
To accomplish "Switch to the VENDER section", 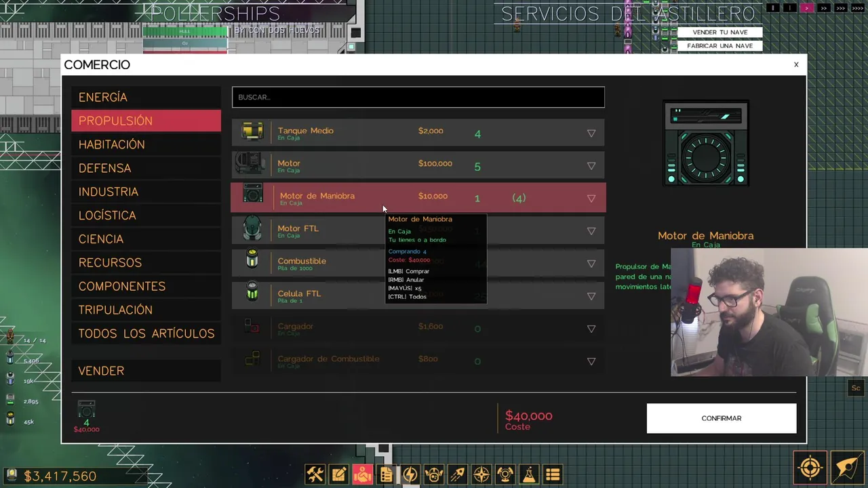I will (x=146, y=371).
